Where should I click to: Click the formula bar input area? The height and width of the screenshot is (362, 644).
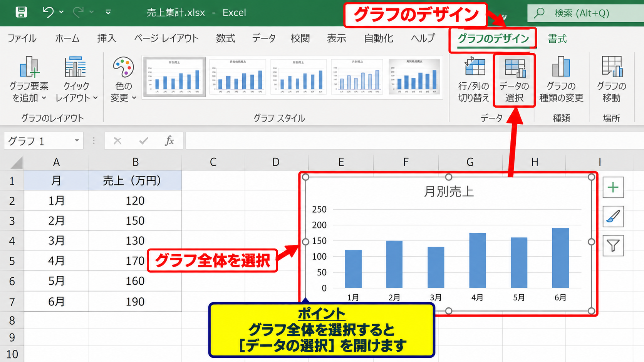pyautogui.click(x=414, y=141)
